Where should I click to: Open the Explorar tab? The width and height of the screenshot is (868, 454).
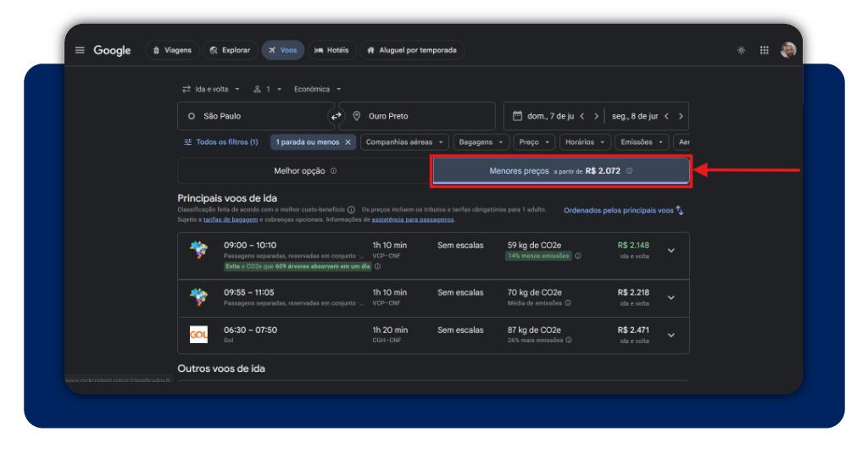click(231, 50)
